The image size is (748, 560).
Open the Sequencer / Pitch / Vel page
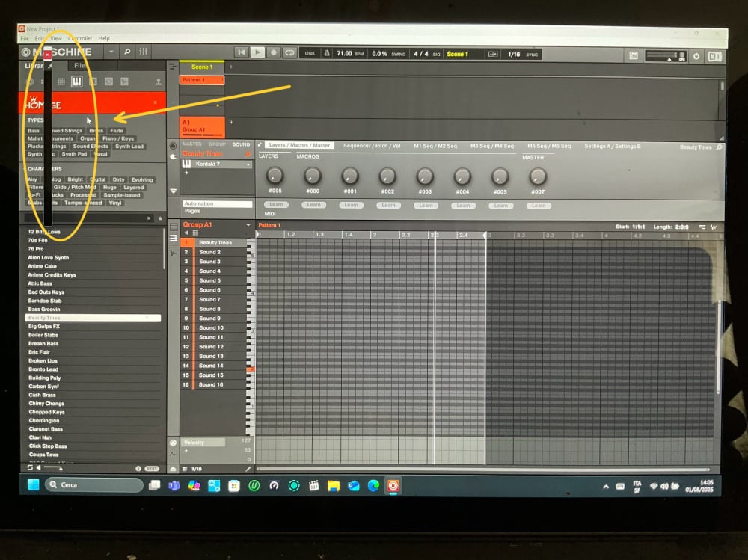pyautogui.click(x=372, y=146)
